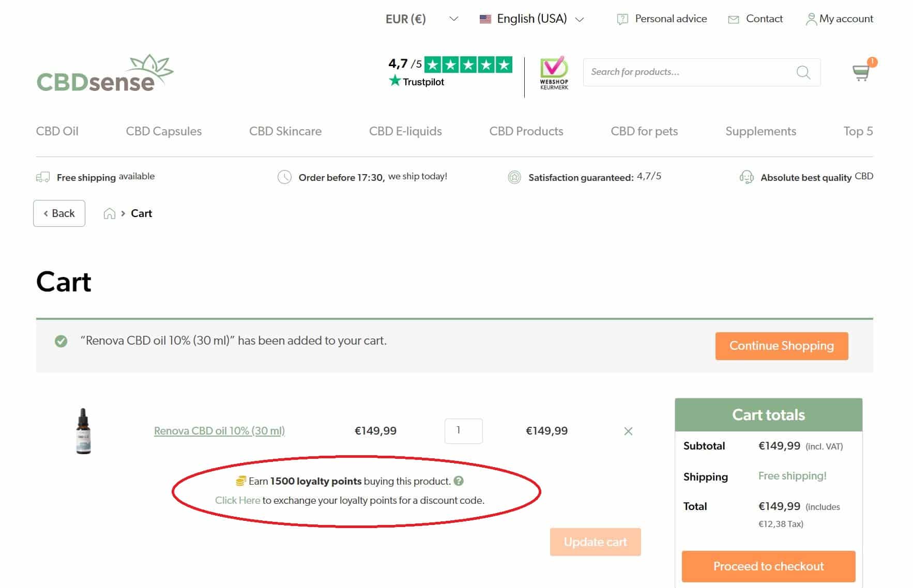Click the Cart breadcrumb text
This screenshot has height=588, width=913.
coord(141,213)
